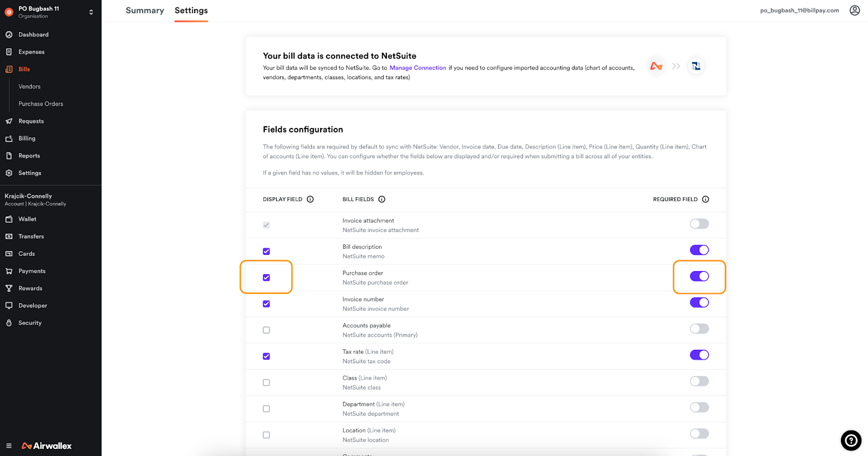Screen dimensions: 868x456
Task: Open the Krajcik-Connelly account entry
Action: tap(35, 200)
